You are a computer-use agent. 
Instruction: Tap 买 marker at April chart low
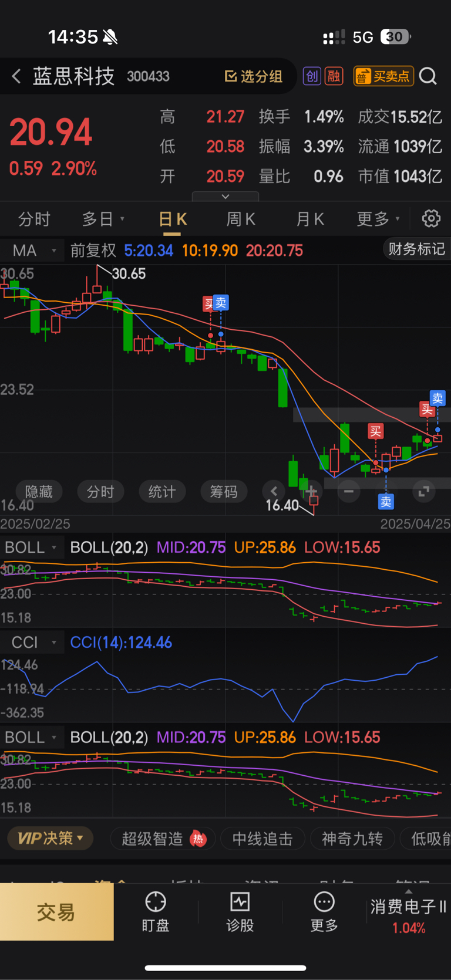click(x=376, y=432)
